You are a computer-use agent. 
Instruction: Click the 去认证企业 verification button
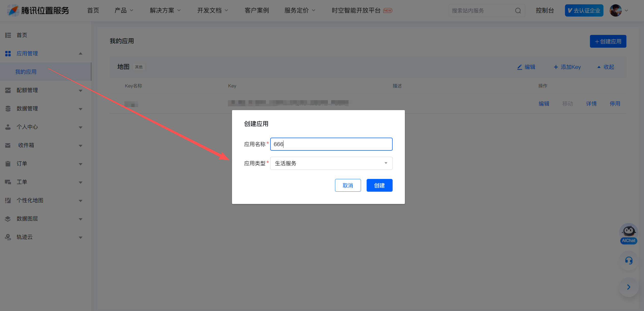(x=584, y=10)
